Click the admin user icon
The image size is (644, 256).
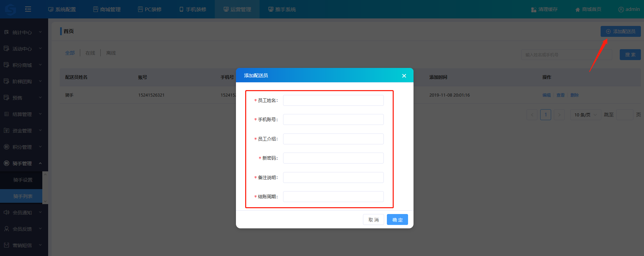pos(621,10)
